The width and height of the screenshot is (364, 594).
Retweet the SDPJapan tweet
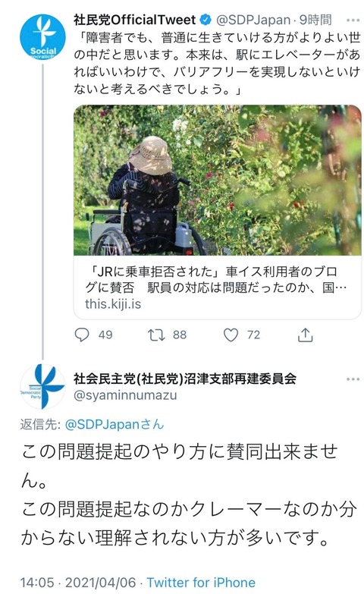pos(156,335)
